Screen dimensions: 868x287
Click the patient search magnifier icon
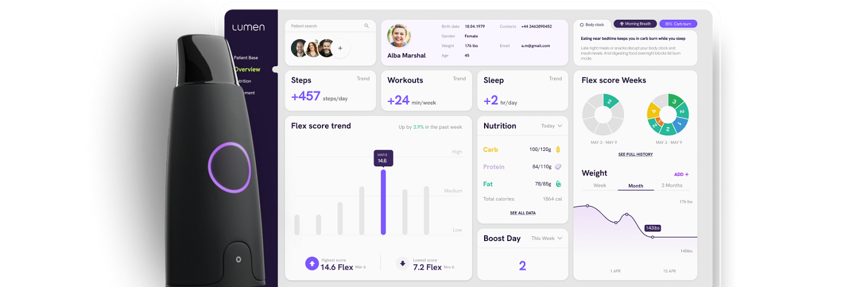pyautogui.click(x=367, y=26)
